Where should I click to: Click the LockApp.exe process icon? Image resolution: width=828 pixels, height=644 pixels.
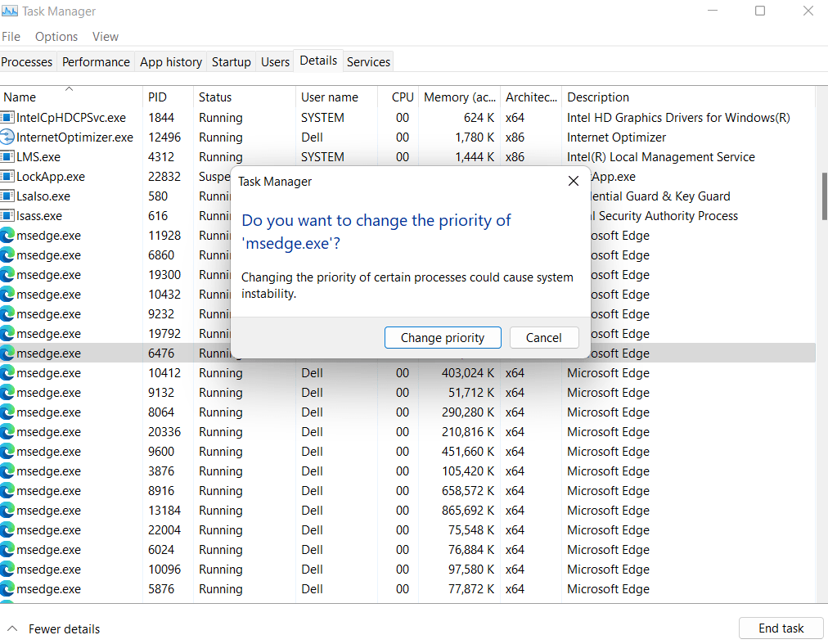click(8, 176)
